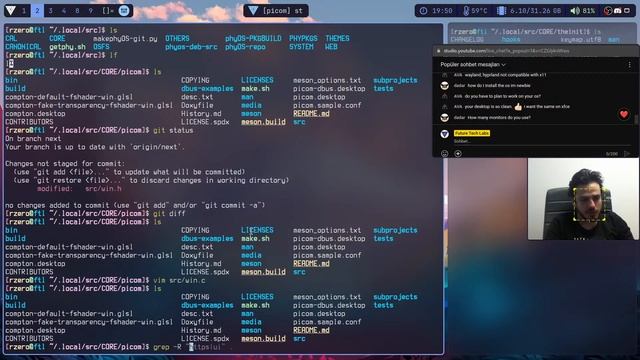Click the send message arrow
Image resolution: width=640 pixels, height=360 pixels.
[627, 153]
